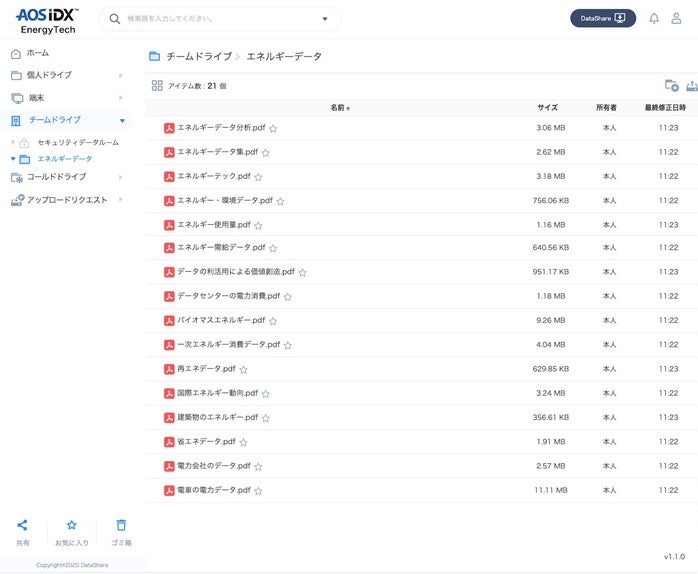This screenshot has height=574, width=698.
Task: Click PDF icon of バイオマスエネルギー.pdf
Action: [x=169, y=321]
